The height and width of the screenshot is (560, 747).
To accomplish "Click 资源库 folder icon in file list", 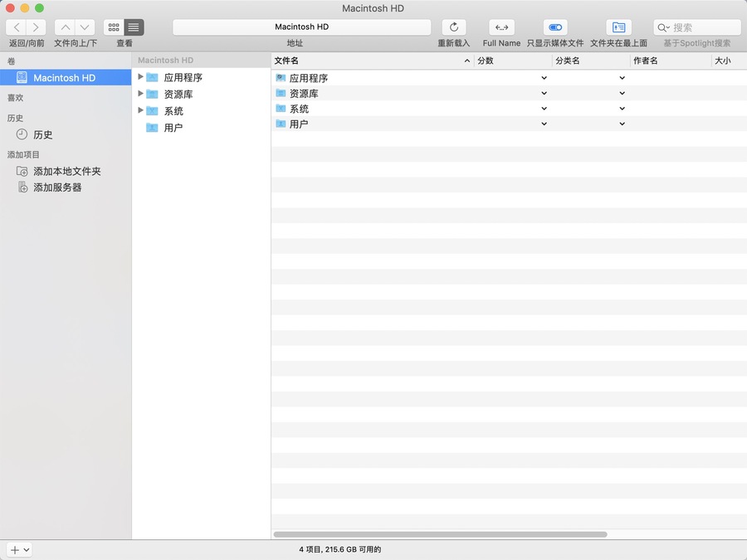I will [281, 93].
